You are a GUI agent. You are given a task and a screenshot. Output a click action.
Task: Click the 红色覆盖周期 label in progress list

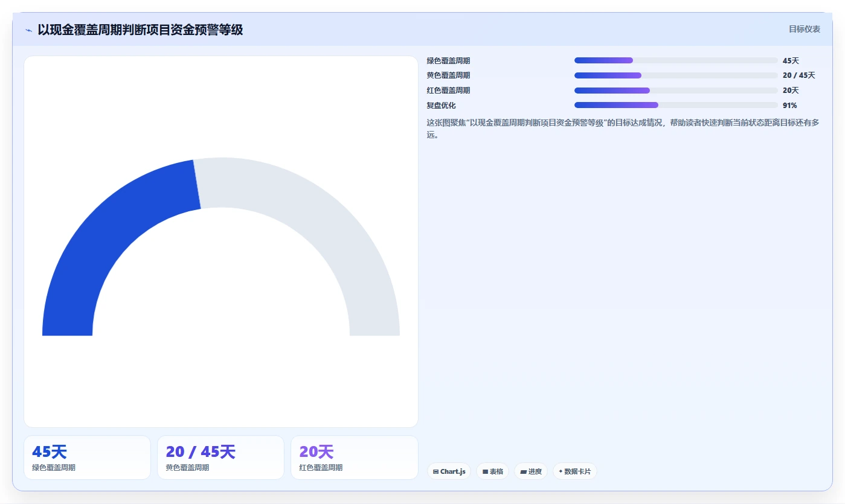click(x=448, y=91)
